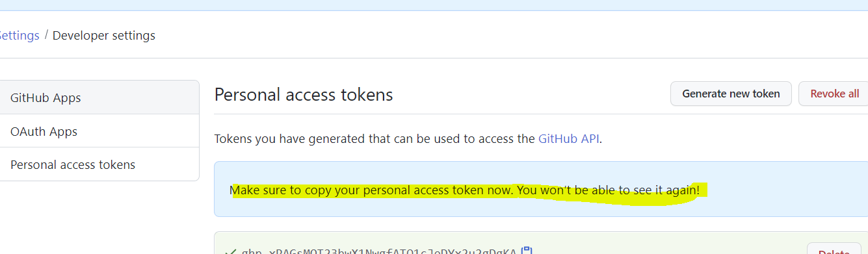Screen dimensions: 868x254
Task: Click the 'Make sure to copy' highlighted sentence
Action: click(x=373, y=190)
